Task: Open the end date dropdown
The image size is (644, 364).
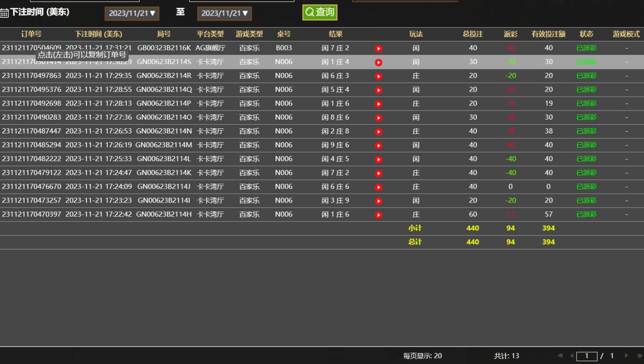Action: [224, 13]
